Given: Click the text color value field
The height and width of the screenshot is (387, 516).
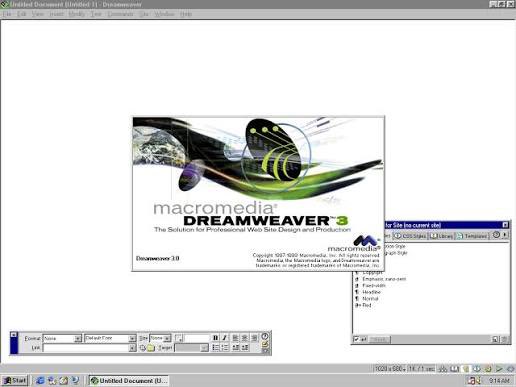Looking at the screenshot, I should [197, 338].
